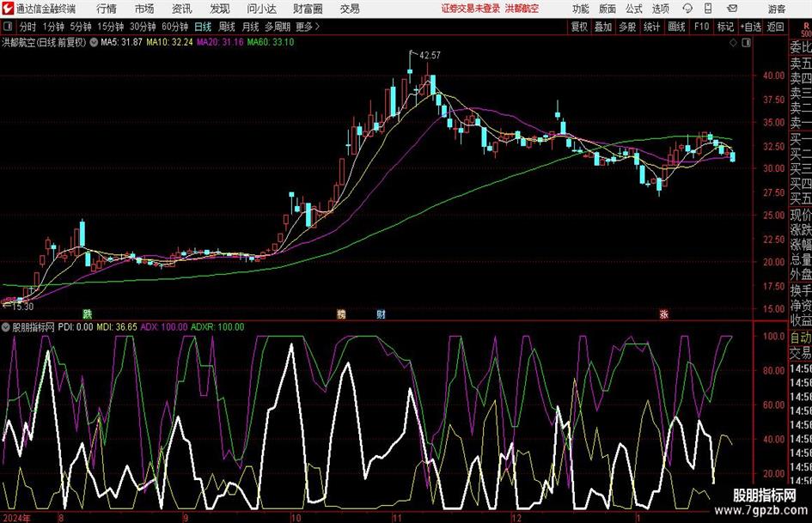Click the red R 500 badge
This screenshot has width=812, height=523.
[806, 29]
